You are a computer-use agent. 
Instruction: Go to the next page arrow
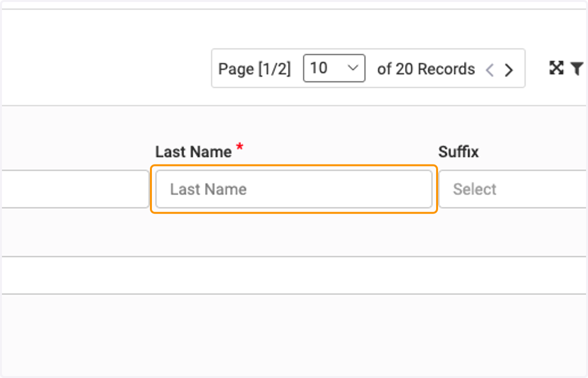coord(509,70)
